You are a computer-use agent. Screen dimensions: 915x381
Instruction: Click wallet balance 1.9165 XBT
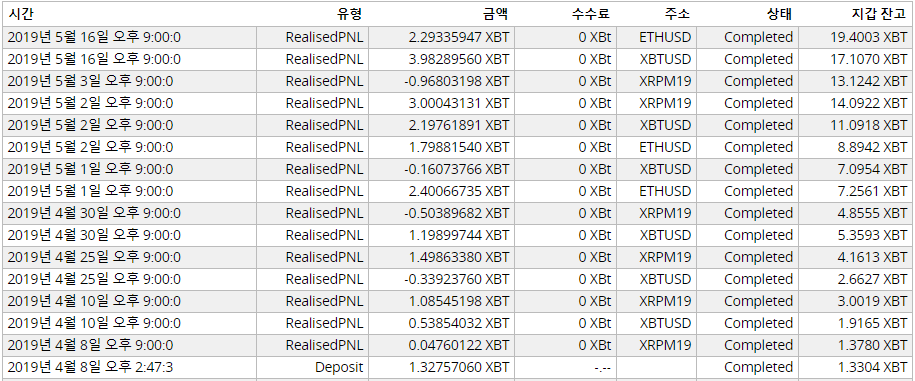pyautogui.click(x=872, y=323)
